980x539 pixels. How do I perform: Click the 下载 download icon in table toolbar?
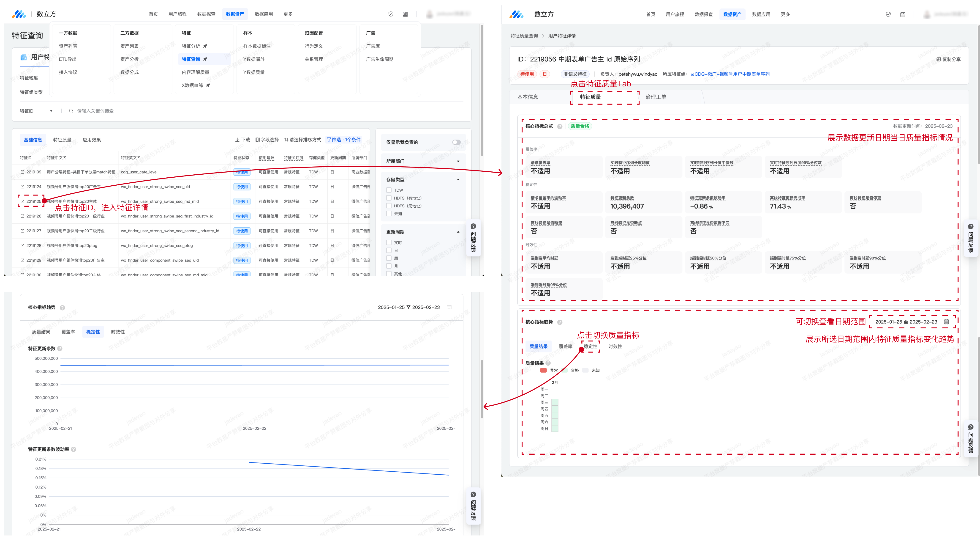coord(237,140)
